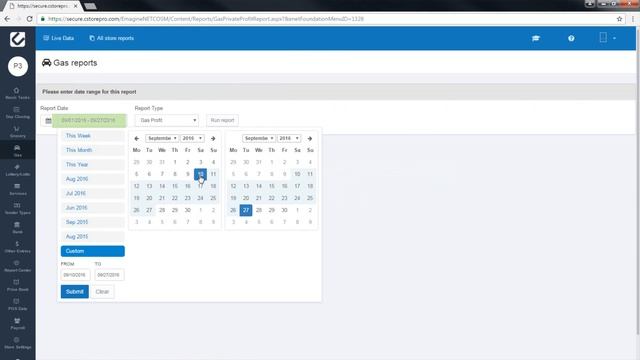The image size is (640, 360).
Task: Click the Submit button
Action: pyautogui.click(x=75, y=291)
